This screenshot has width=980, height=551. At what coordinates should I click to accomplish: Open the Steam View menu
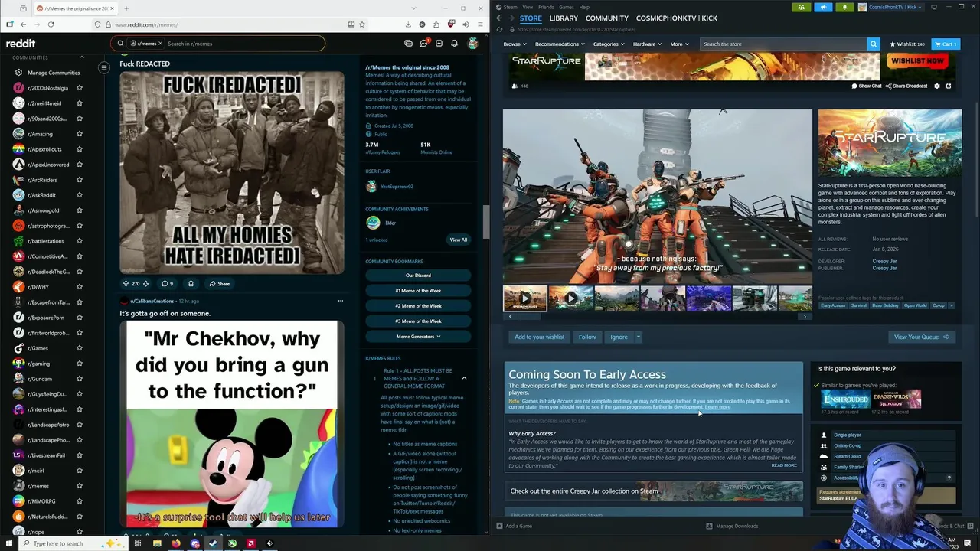pos(528,7)
